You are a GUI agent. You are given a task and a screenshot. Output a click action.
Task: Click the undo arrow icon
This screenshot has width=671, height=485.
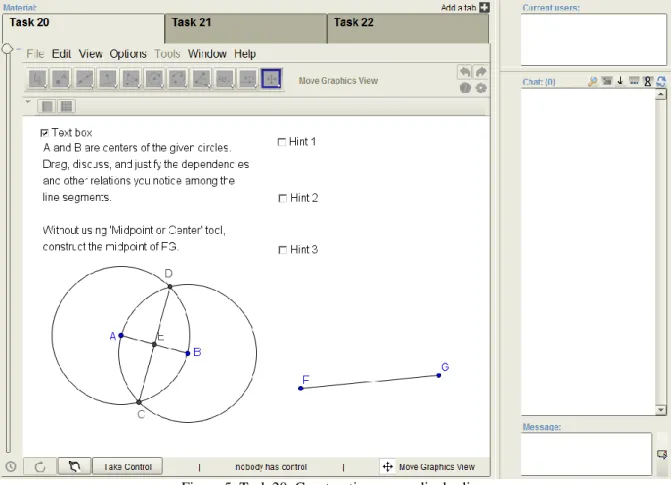[465, 71]
